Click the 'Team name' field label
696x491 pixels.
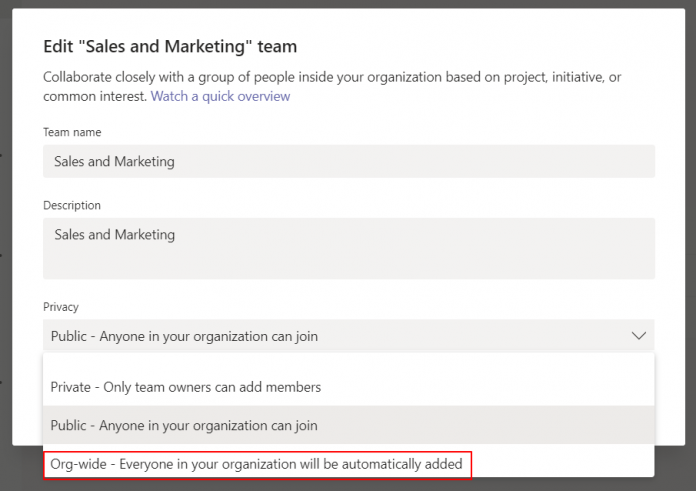click(x=72, y=132)
